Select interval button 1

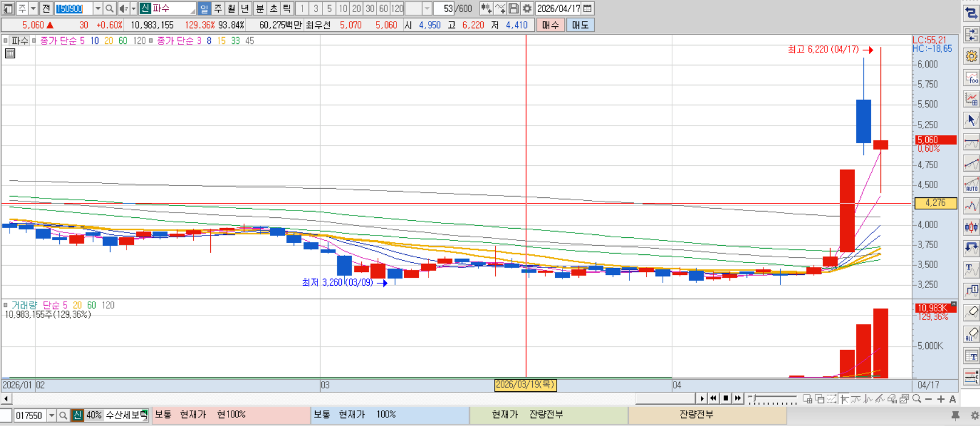(x=302, y=9)
